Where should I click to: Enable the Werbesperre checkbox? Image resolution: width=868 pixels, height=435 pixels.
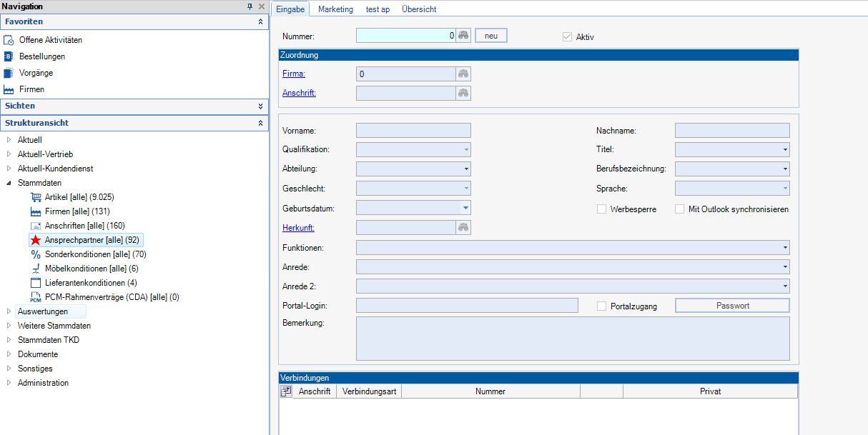point(602,209)
